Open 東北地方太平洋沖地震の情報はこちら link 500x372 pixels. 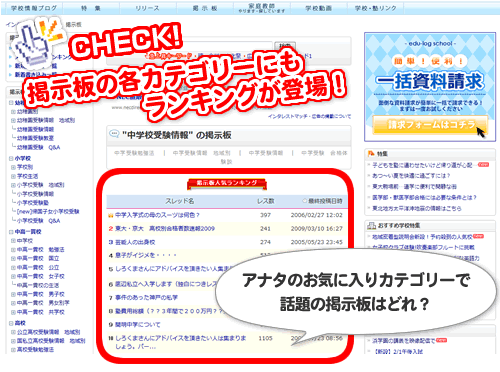pyautogui.click(x=417, y=208)
